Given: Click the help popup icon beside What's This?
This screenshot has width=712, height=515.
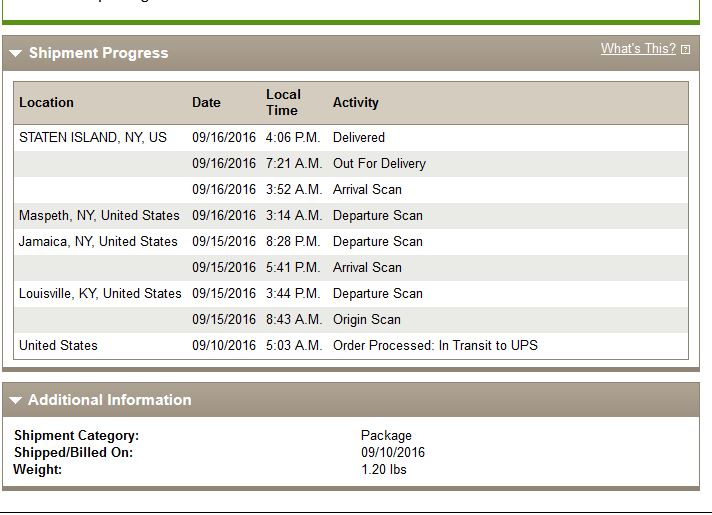Looking at the screenshot, I should click(x=686, y=50).
